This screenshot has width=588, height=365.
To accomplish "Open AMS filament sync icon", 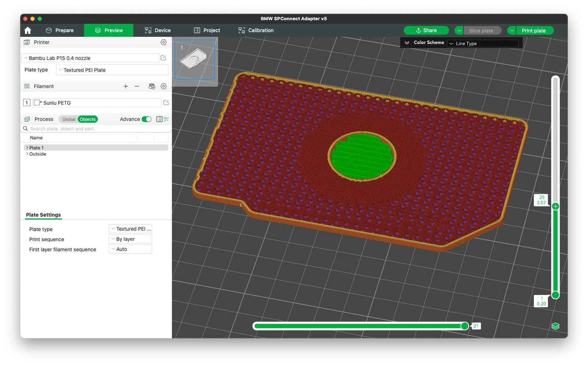I will tap(152, 86).
